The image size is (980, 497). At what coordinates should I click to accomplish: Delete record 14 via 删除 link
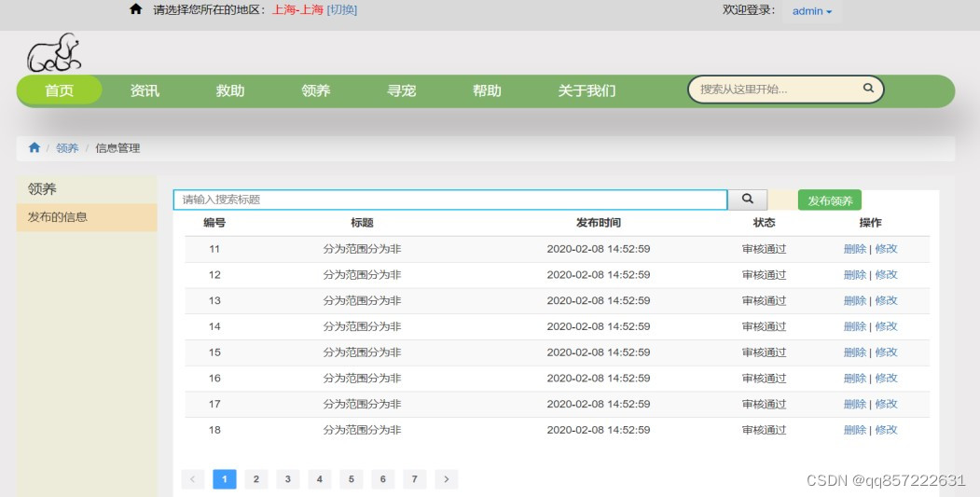pos(855,326)
